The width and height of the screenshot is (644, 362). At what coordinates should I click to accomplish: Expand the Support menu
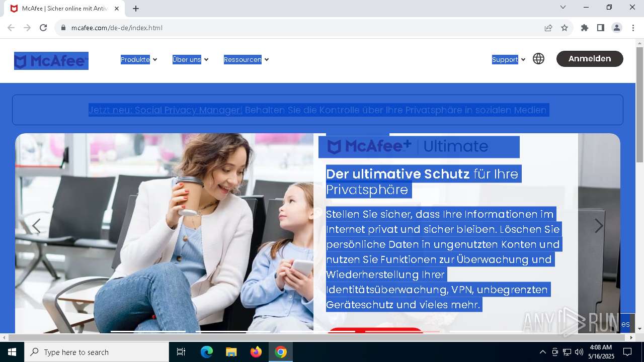[509, 59]
